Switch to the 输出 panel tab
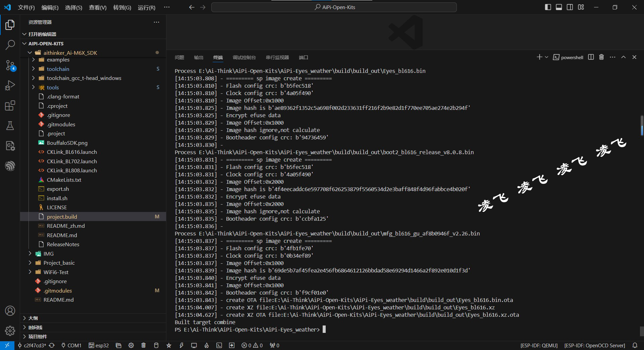 point(199,57)
